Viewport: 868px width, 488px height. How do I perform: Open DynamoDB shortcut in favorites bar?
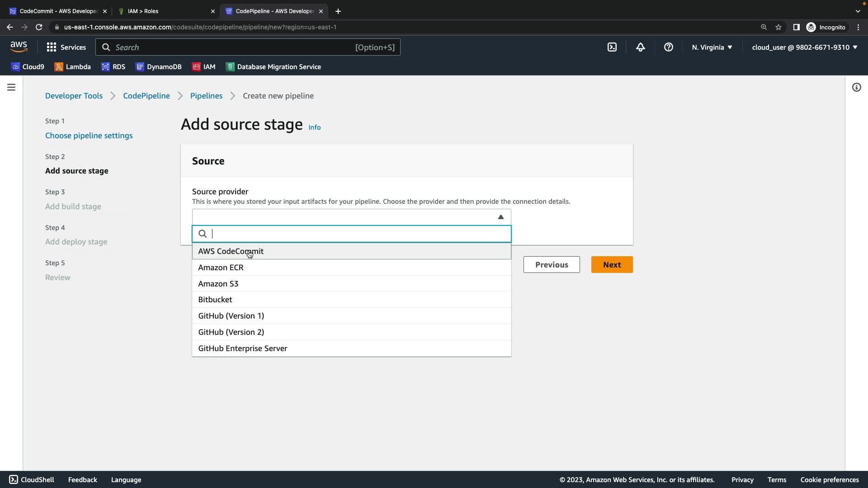(158, 67)
